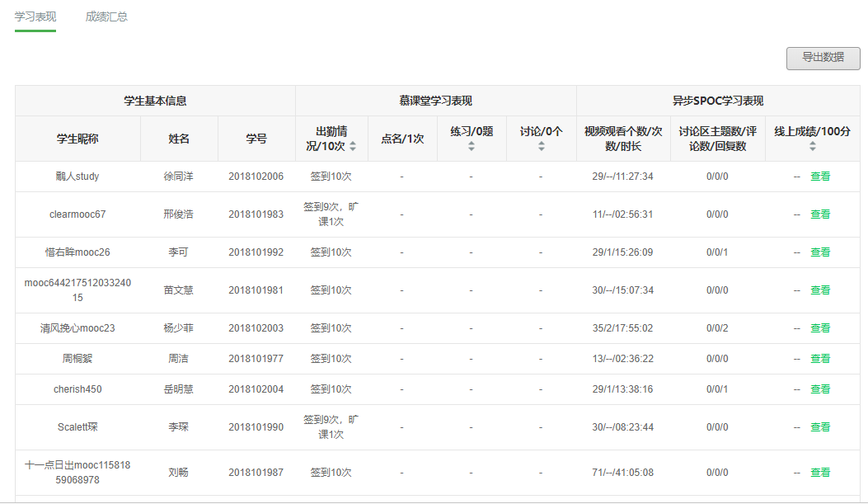Screen dimensions: 868x504
Task: View score details for 岳明慧
Action: pos(819,389)
